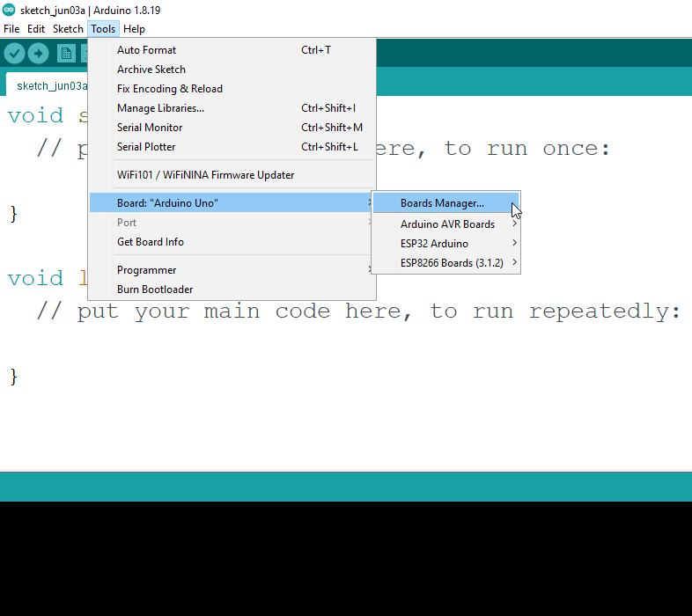The height and width of the screenshot is (616, 692).
Task: Launch the Serial Monitor menu entry
Action: 150,128
